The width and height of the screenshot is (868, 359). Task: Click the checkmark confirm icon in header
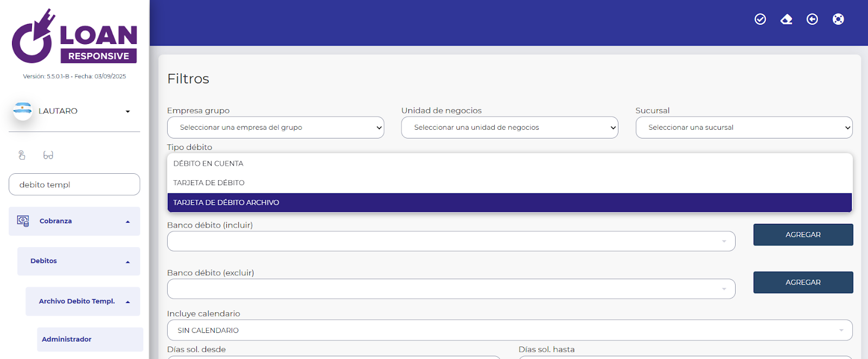click(x=760, y=20)
